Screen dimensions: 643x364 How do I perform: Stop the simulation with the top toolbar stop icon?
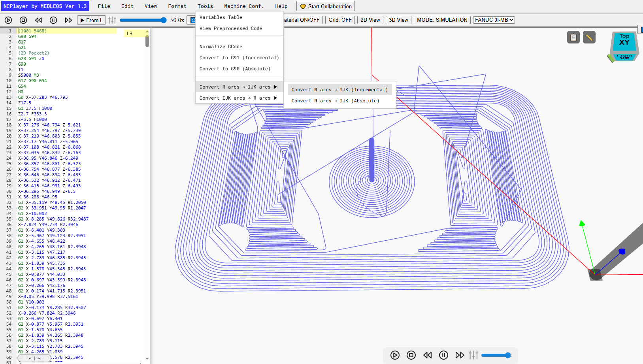[23, 20]
